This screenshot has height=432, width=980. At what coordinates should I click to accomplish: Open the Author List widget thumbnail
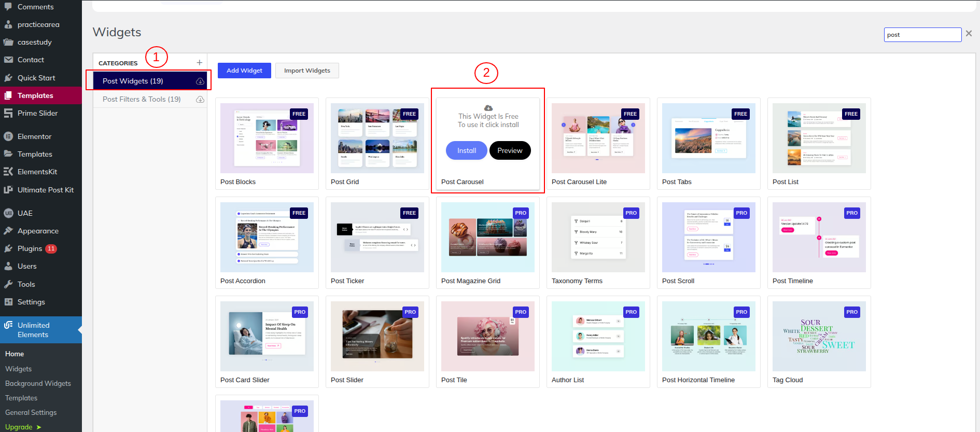point(598,336)
